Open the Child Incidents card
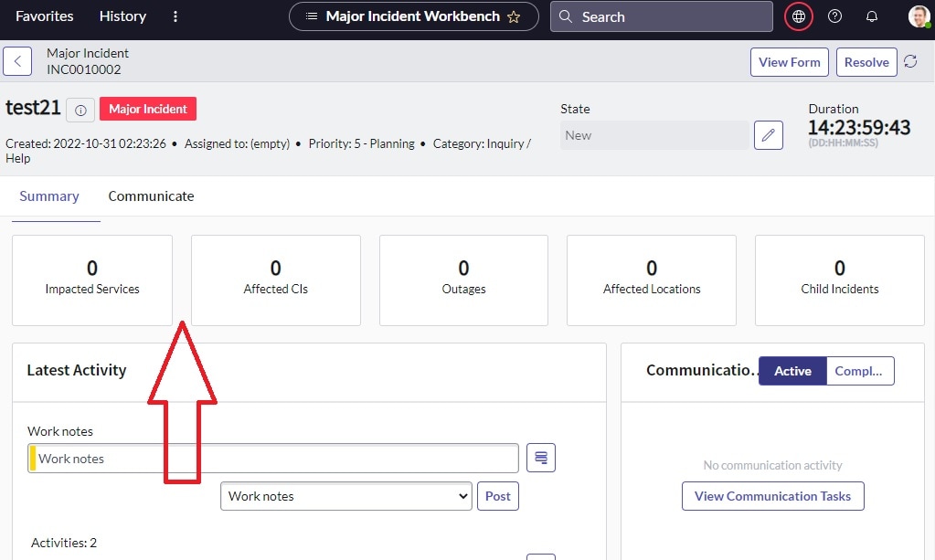This screenshot has height=560, width=935. 840,280
